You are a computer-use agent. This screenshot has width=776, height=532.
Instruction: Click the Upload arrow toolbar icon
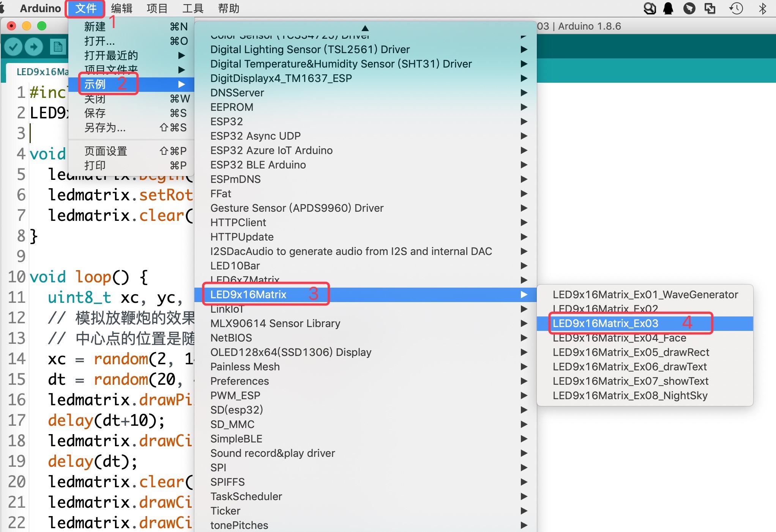pos(34,47)
